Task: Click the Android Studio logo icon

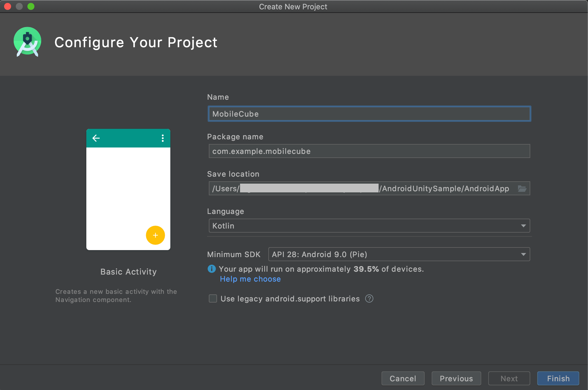Action: tap(27, 42)
